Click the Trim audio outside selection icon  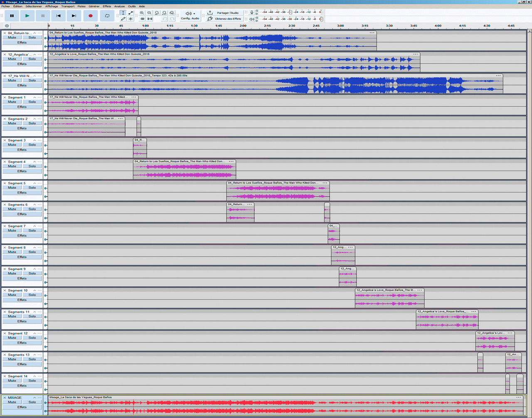(142, 18)
